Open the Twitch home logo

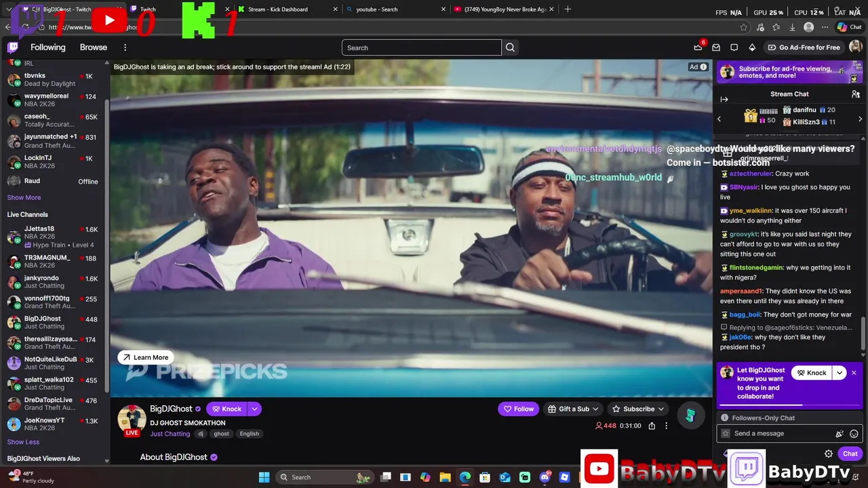[13, 47]
